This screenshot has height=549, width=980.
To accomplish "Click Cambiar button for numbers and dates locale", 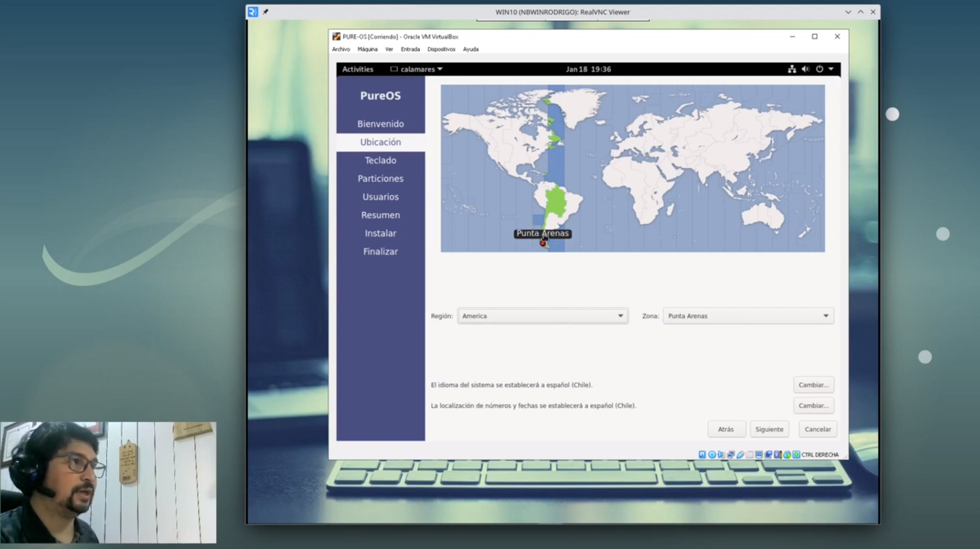I will 813,405.
